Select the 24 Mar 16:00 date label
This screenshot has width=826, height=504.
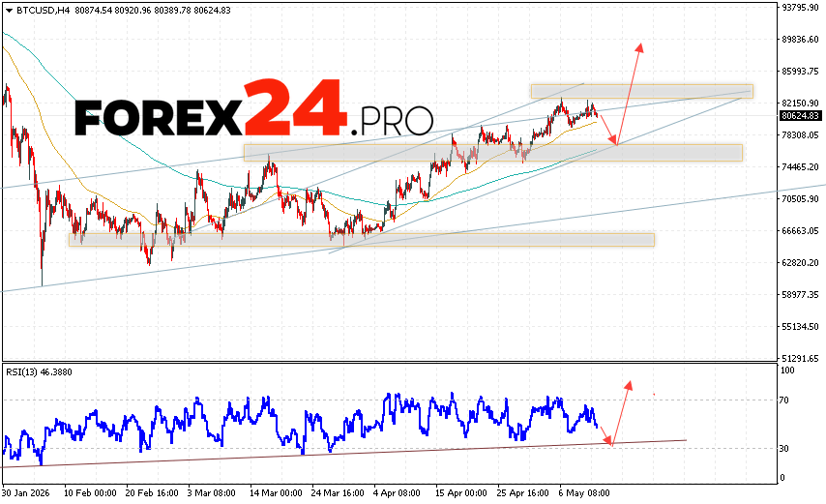(338, 493)
